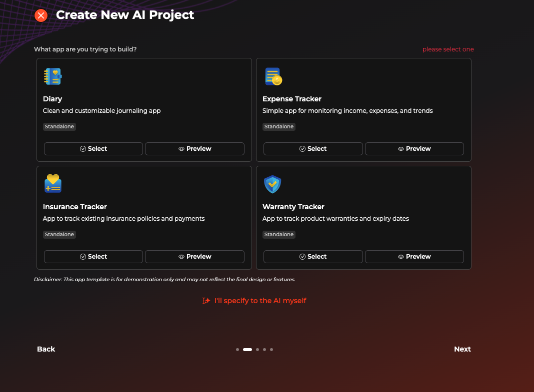
Task: Preview the Insurance Tracker template
Action: tap(194, 257)
